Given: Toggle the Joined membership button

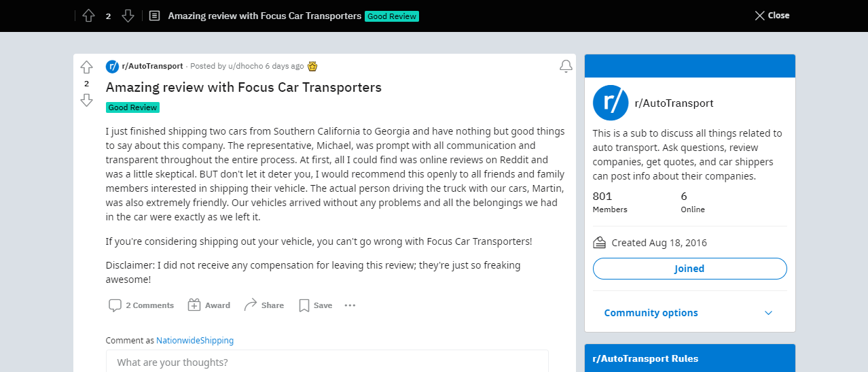Looking at the screenshot, I should tap(689, 269).
